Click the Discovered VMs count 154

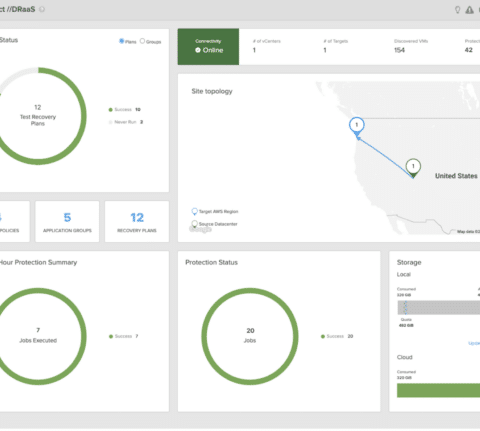click(x=399, y=50)
